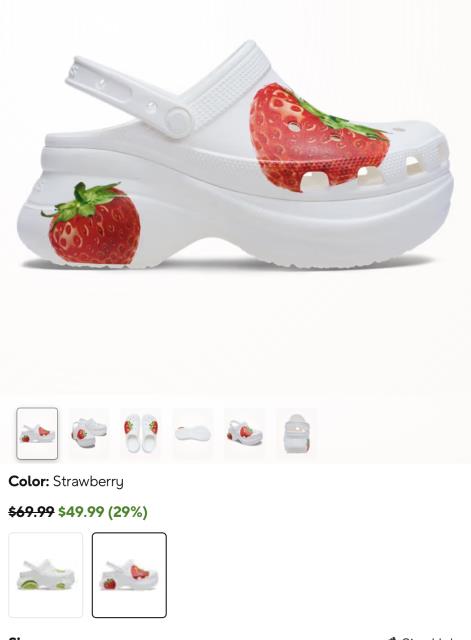The width and height of the screenshot is (471, 640).
Task: Show the back heel view thumbnail
Action: click(x=296, y=433)
